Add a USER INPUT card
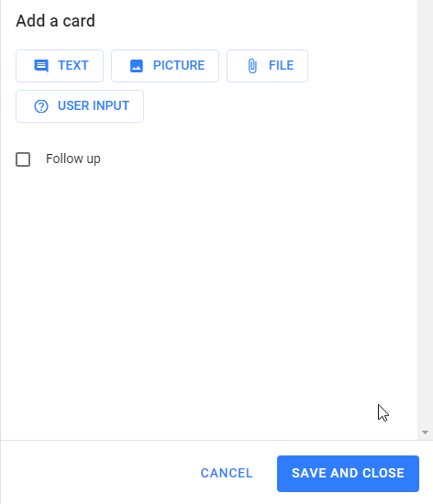Image resolution: width=433 pixels, height=504 pixels. 80,106
